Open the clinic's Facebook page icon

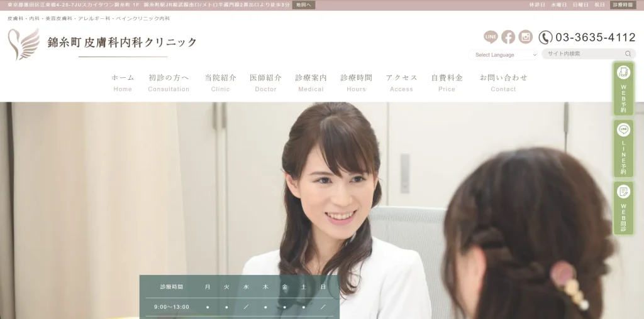click(x=508, y=37)
